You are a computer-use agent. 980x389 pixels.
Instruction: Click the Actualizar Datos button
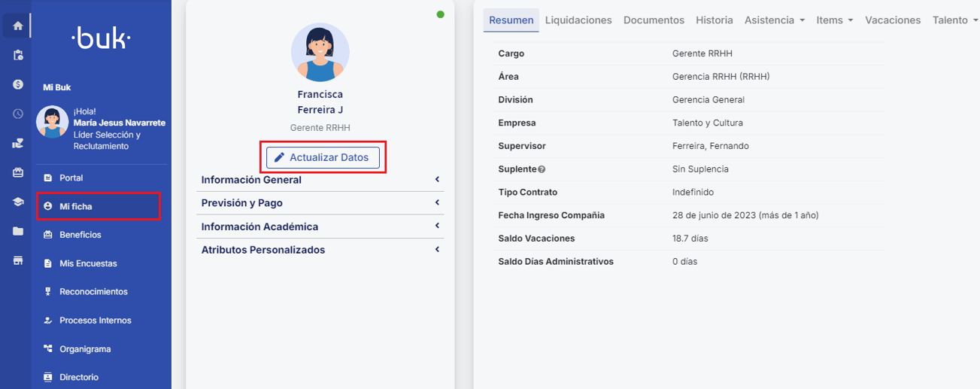click(x=323, y=157)
